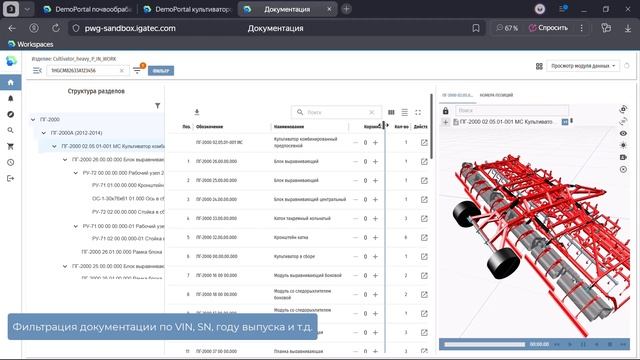
Task: Click the download icon above parts table
Action: coord(197,112)
